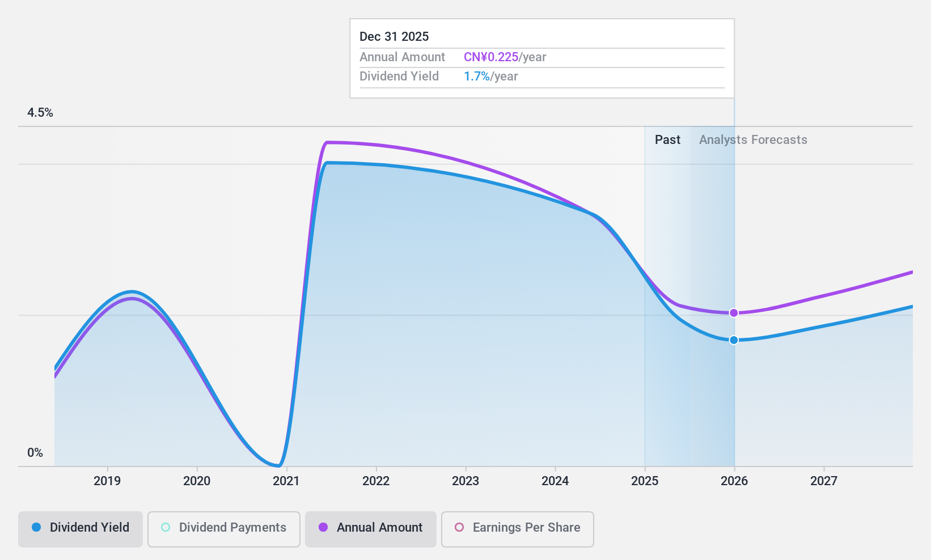Click the 2019 year axis label
931x560 pixels.
pos(107,481)
